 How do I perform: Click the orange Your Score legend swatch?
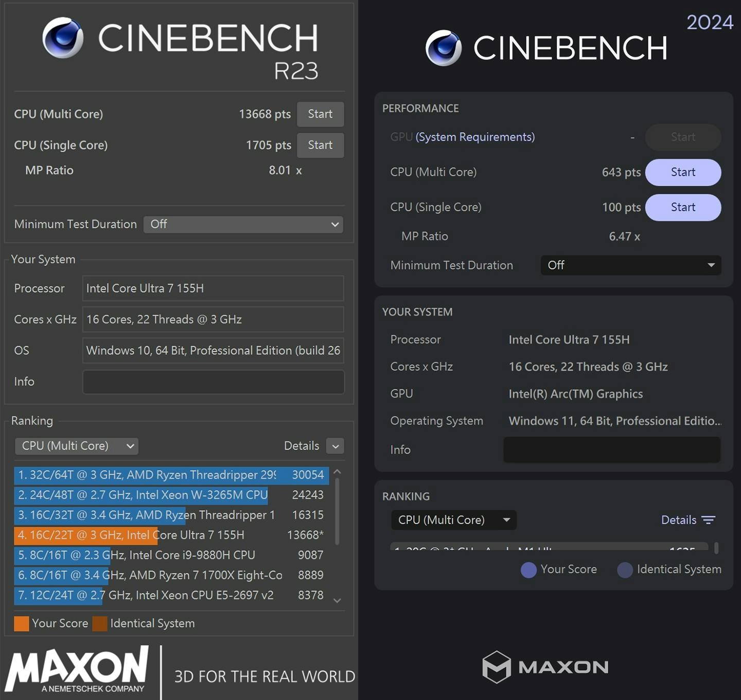22,623
